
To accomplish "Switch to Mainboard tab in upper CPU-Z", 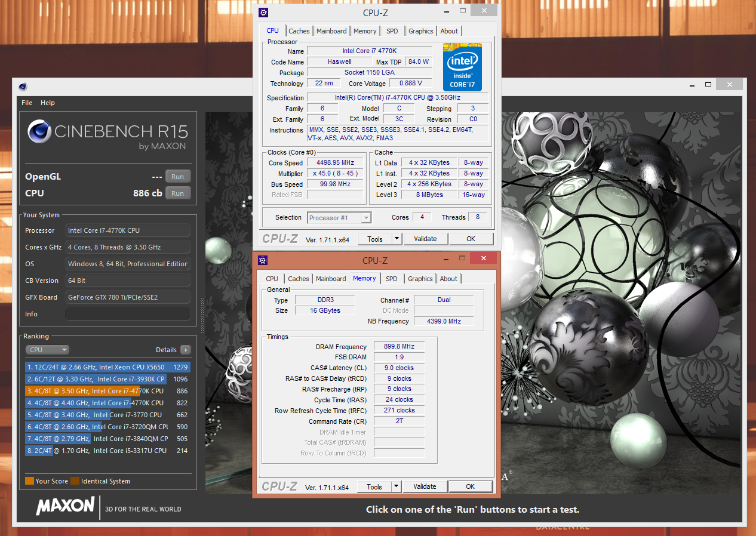I will tap(331, 31).
